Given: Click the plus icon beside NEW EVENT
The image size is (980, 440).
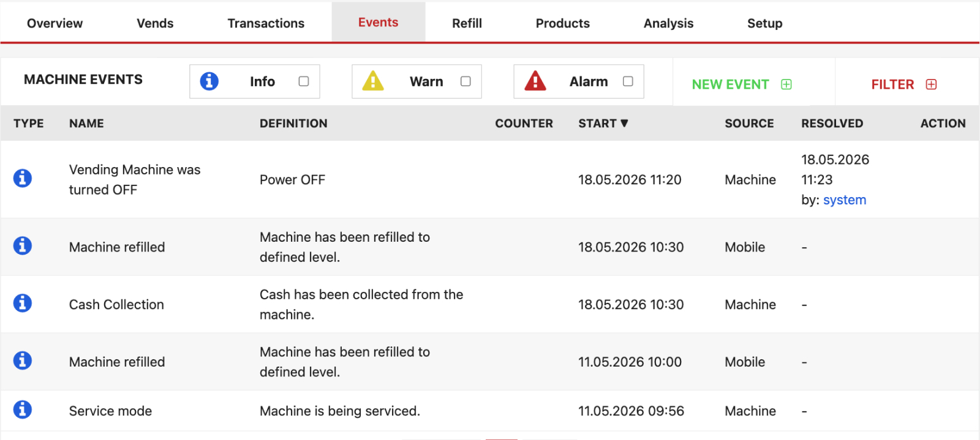Looking at the screenshot, I should coord(786,84).
